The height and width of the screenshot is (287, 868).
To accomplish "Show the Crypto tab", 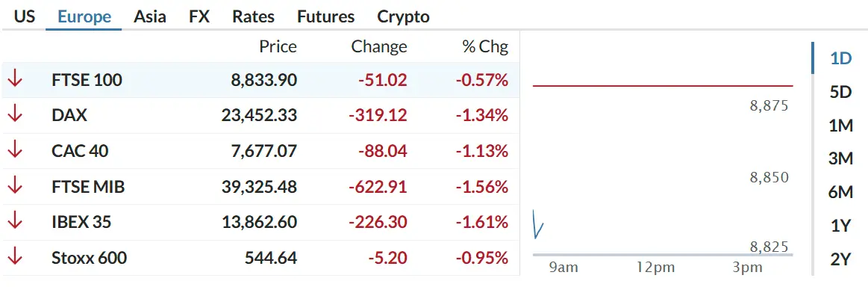I will click(403, 16).
